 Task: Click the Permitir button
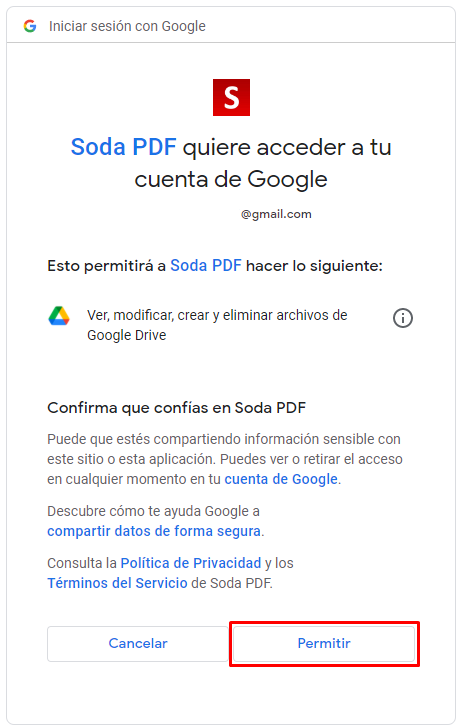324,644
